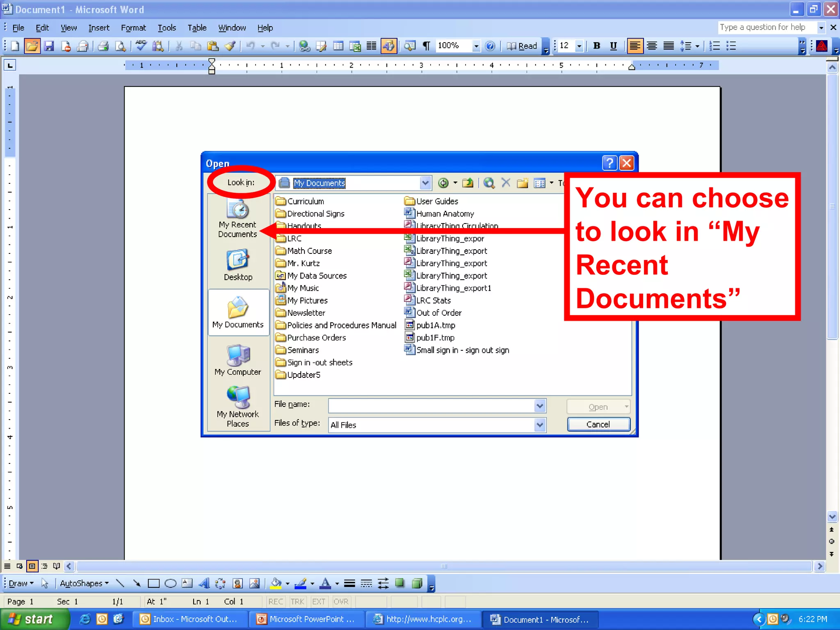Image resolution: width=840 pixels, height=630 pixels.
Task: Select the Human Anatomy document
Action: (x=439, y=214)
